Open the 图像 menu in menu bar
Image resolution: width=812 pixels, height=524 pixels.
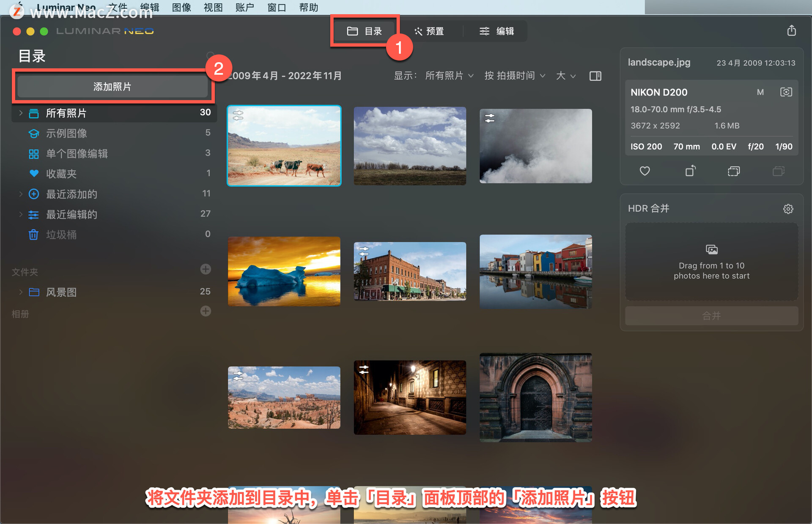182,8
